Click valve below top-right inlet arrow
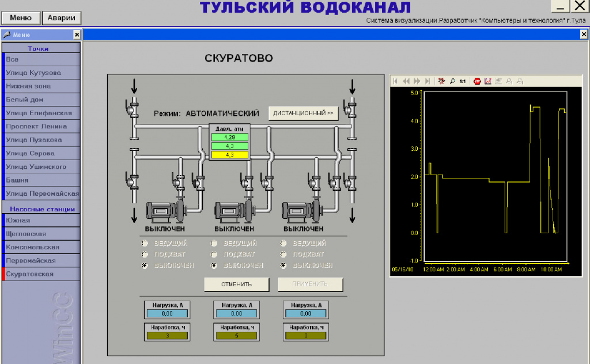 [350, 109]
